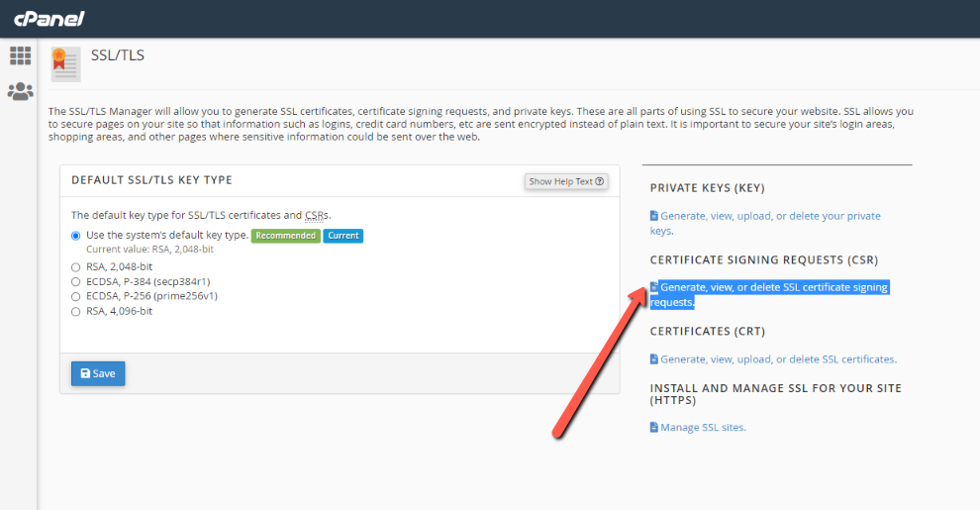Screen dimensions: 980x510
Task: Open the apps grid sidebar icon
Action: (x=20, y=55)
